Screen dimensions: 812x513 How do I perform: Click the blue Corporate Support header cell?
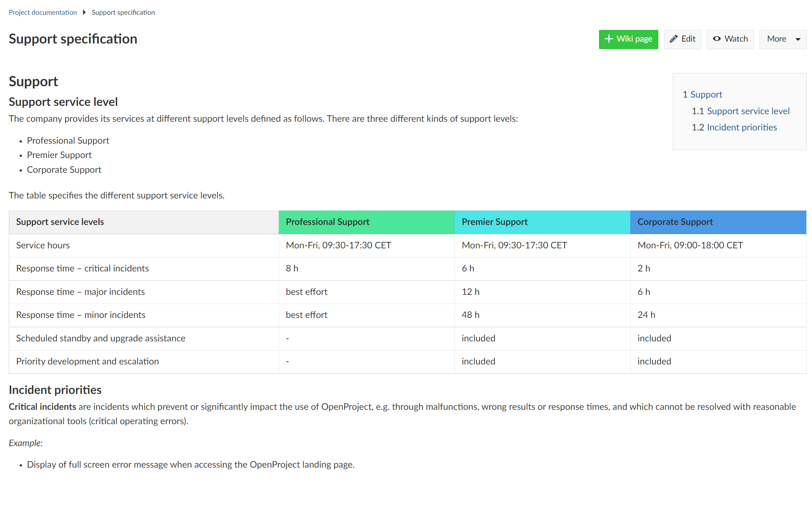pos(718,222)
